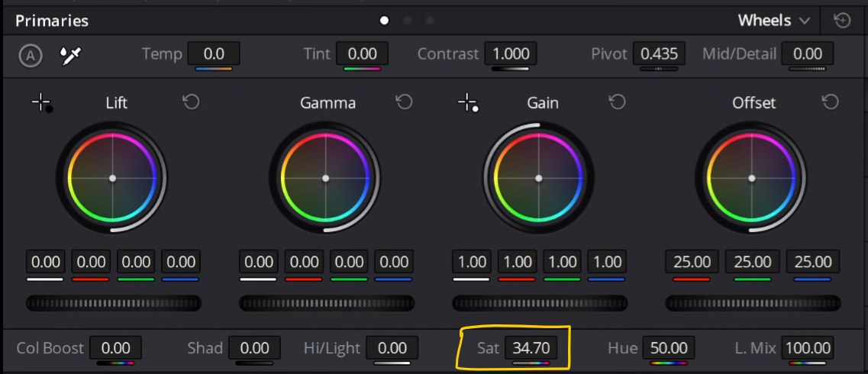Reset the Gamma wheel
The width and height of the screenshot is (868, 374).
(x=404, y=102)
